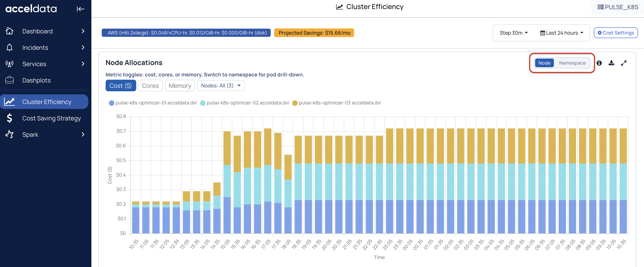Click the Incidents bell icon
This screenshot has height=267, width=644.
9,47
